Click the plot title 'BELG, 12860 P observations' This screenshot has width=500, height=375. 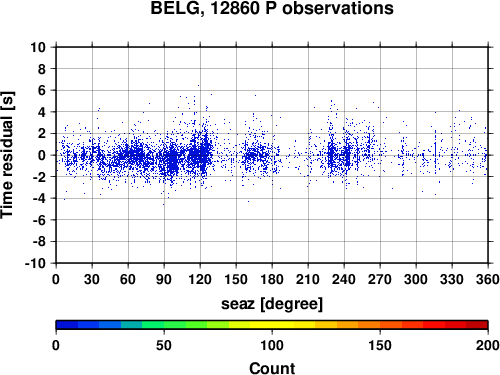pos(272,8)
